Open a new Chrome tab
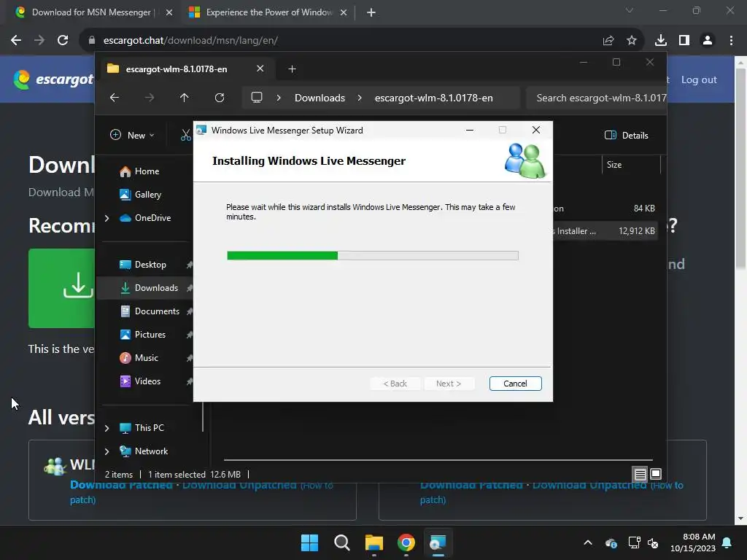The height and width of the screenshot is (560, 747). click(371, 12)
